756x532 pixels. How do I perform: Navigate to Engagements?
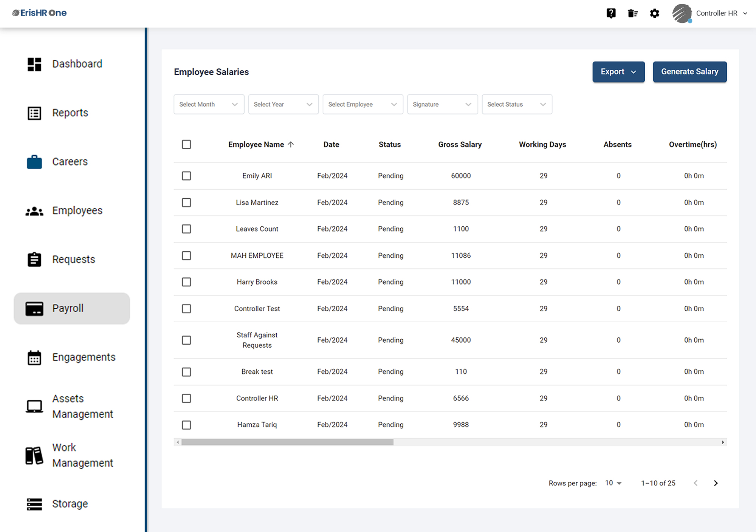point(84,357)
